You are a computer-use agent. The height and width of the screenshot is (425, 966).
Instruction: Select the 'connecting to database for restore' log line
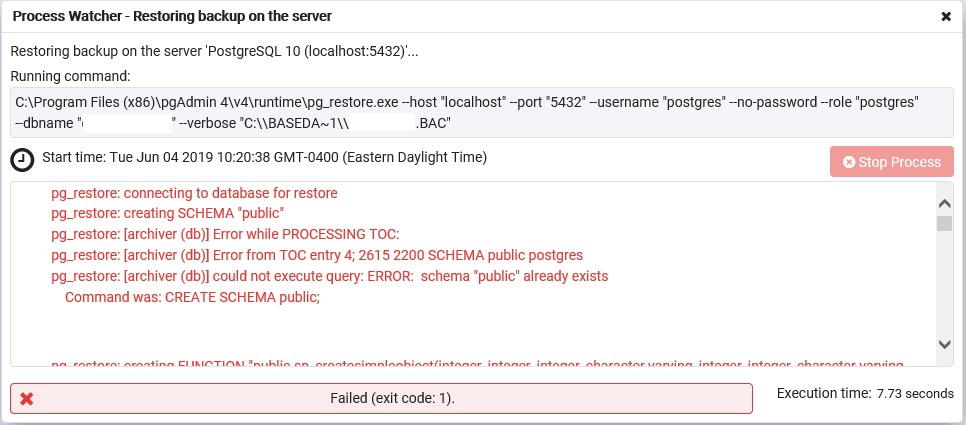(x=194, y=193)
